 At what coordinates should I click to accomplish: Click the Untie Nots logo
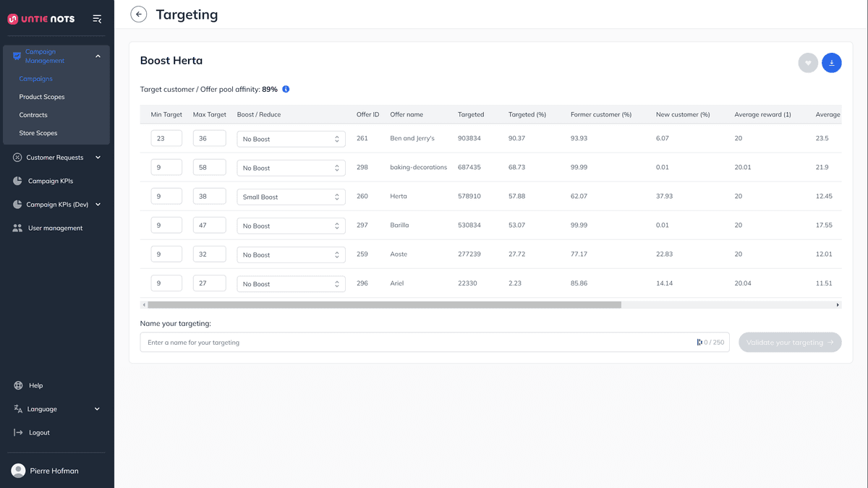click(x=41, y=19)
